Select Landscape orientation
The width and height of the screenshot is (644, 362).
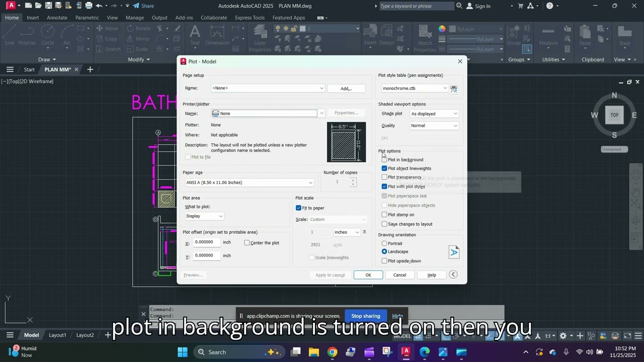point(384,251)
